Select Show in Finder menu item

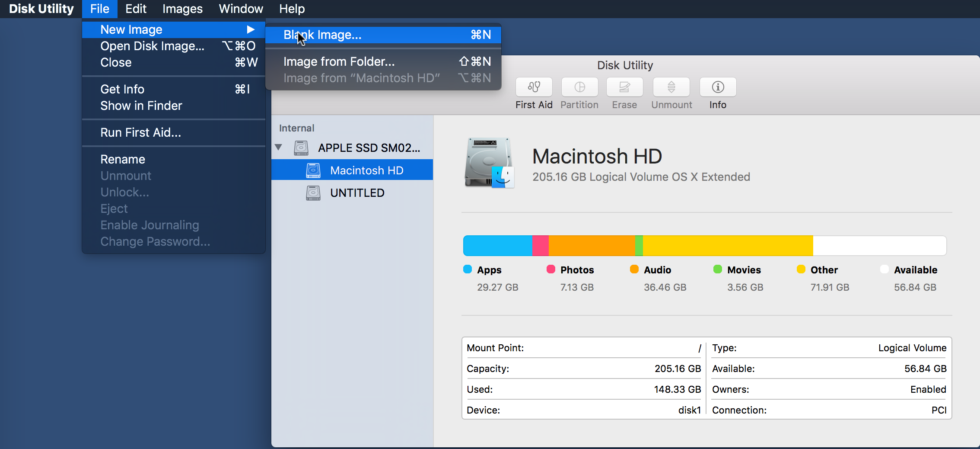pos(174,106)
